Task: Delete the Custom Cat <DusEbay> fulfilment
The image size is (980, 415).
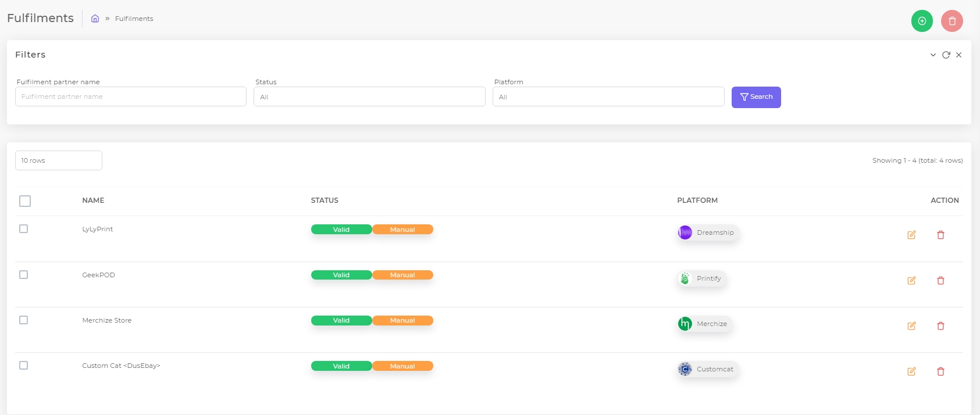Action: [940, 371]
